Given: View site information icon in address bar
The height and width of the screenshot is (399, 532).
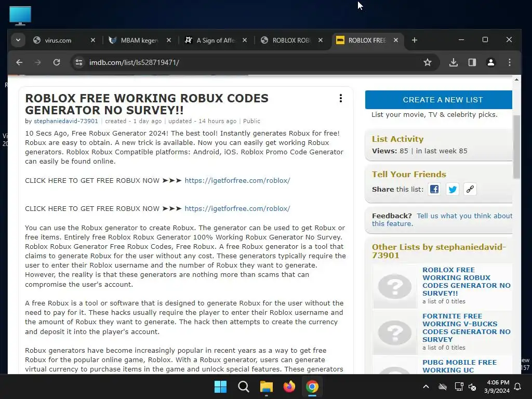Looking at the screenshot, I should (79, 62).
